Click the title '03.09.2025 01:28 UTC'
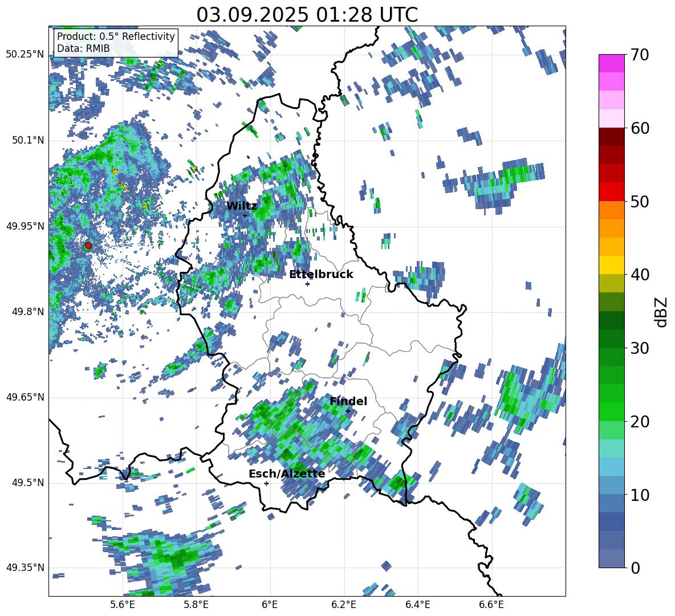 [307, 15]
